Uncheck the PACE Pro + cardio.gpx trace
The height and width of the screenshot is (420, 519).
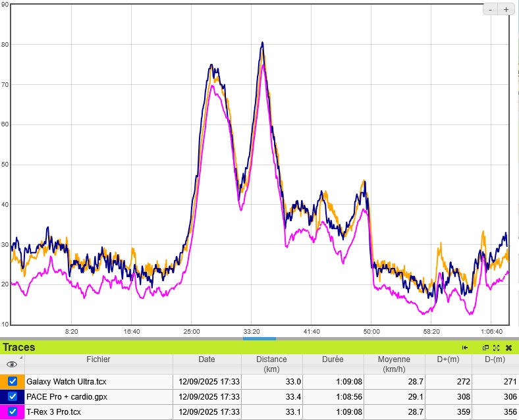13,396
